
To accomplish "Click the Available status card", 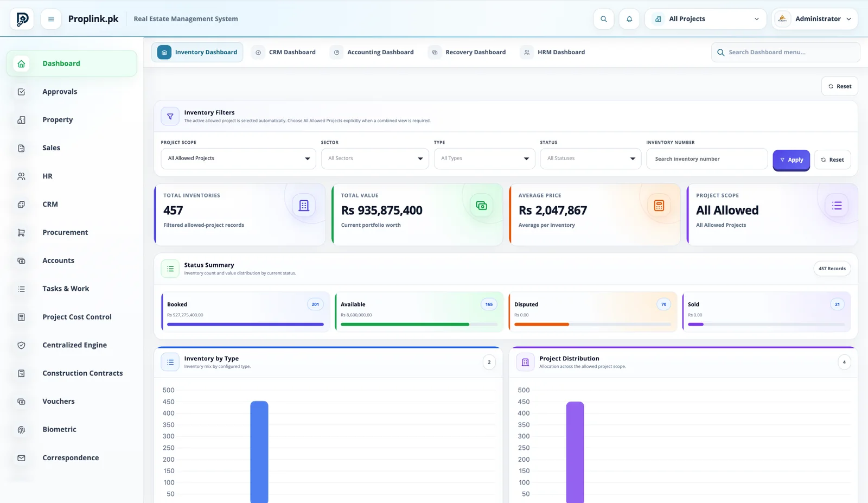I will (x=419, y=312).
